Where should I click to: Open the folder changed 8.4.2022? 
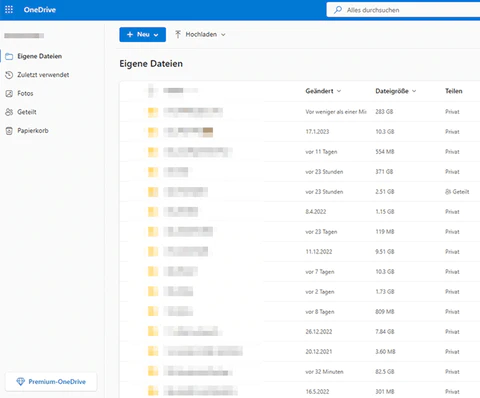coord(181,212)
